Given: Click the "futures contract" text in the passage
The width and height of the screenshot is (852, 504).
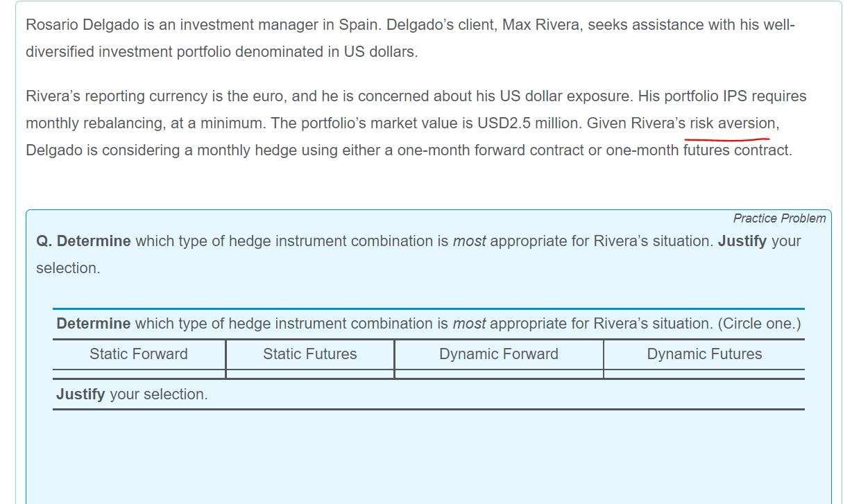Looking at the screenshot, I should click(x=736, y=150).
